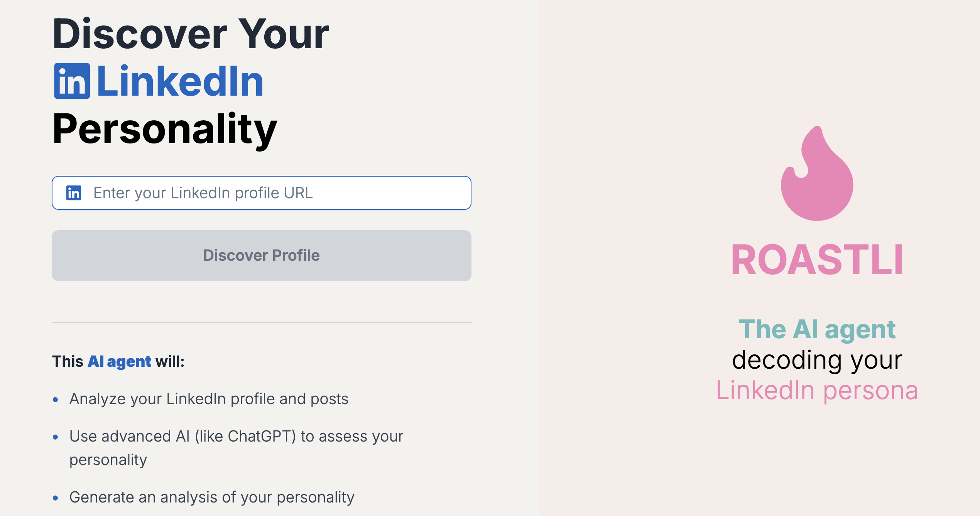Click the Discover Profile button
Image resolution: width=980 pixels, height=516 pixels.
pyautogui.click(x=262, y=256)
